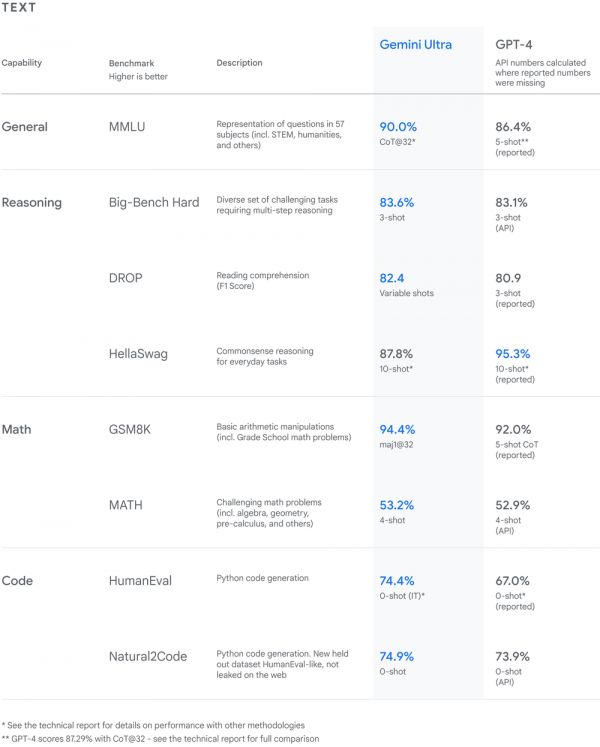Click the Code capability row heading
This screenshot has width=600, height=747.
coord(17,580)
